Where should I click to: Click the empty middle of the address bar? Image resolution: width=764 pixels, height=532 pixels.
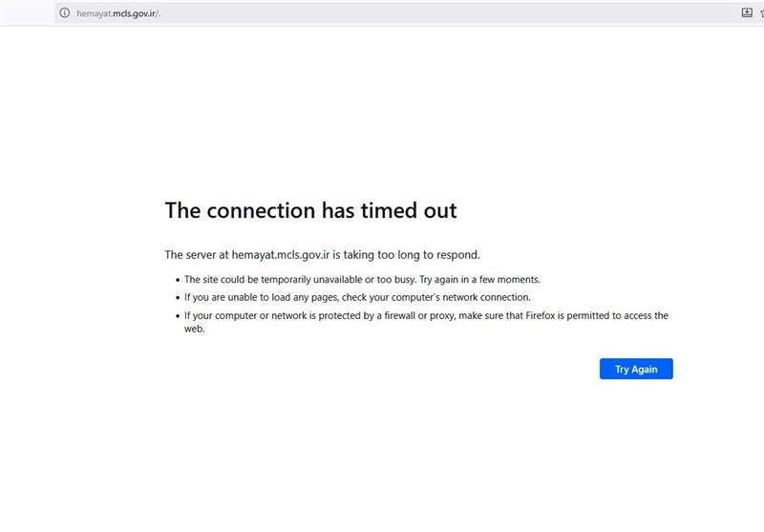[430, 12]
